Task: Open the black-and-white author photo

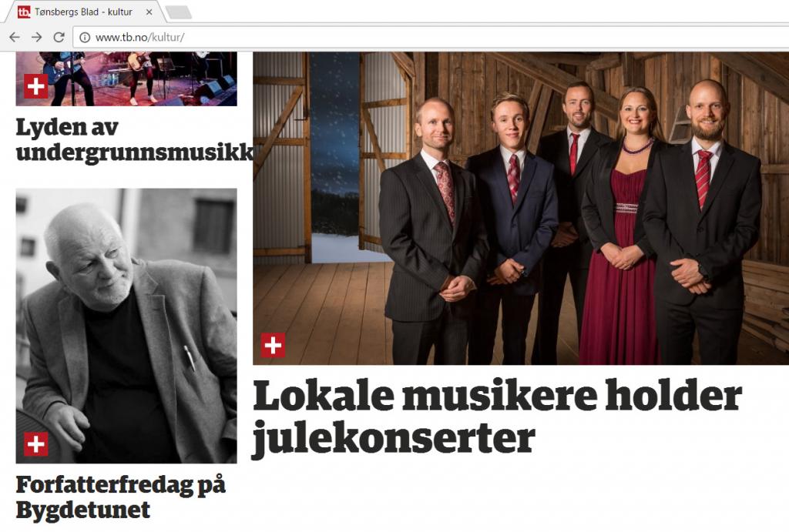Action: [x=126, y=326]
